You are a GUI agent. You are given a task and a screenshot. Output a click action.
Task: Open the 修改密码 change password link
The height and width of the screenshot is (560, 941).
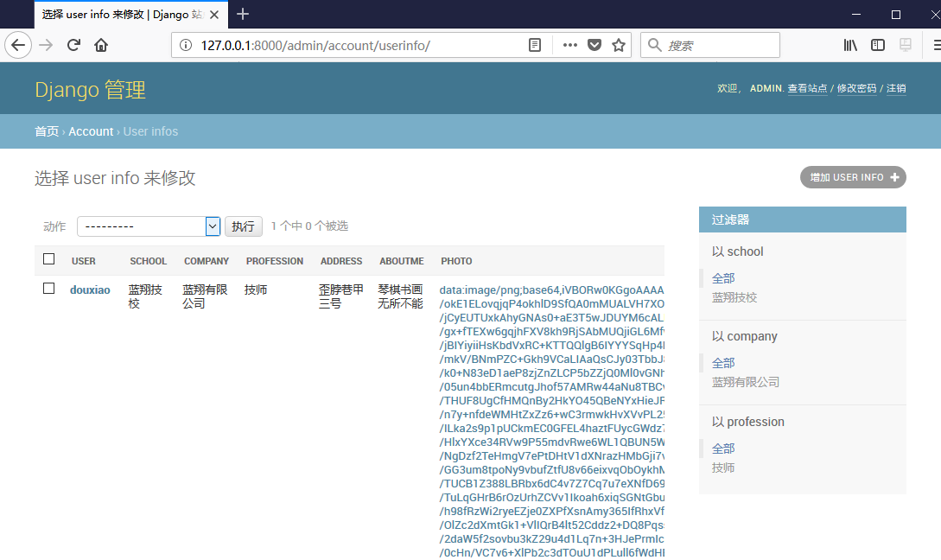856,88
